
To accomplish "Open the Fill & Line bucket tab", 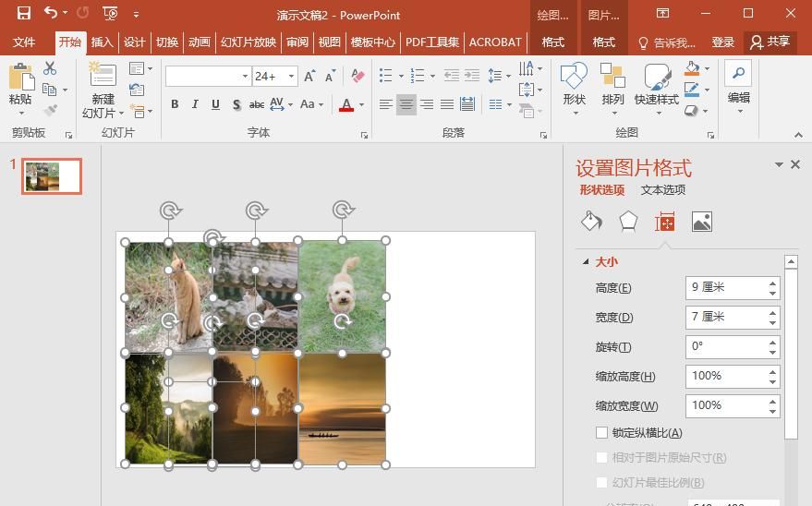I will 591,222.
